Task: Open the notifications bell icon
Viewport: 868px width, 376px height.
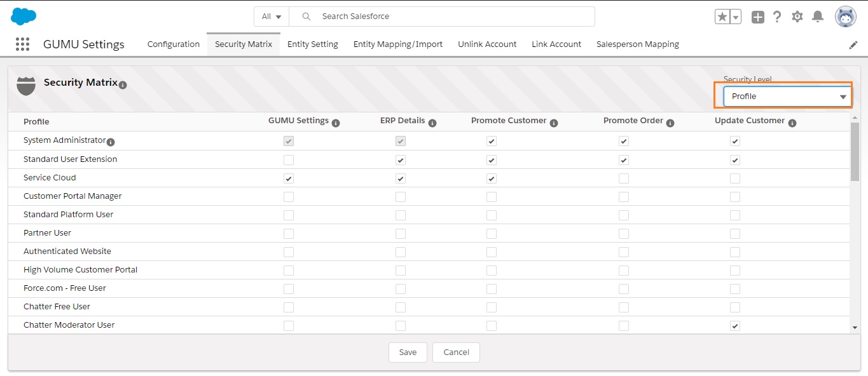Action: tap(818, 17)
